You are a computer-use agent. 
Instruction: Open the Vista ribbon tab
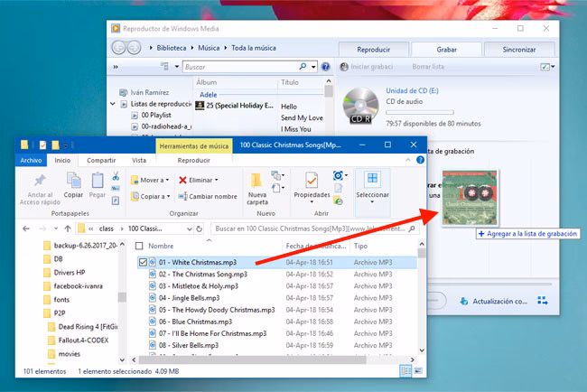tap(138, 160)
